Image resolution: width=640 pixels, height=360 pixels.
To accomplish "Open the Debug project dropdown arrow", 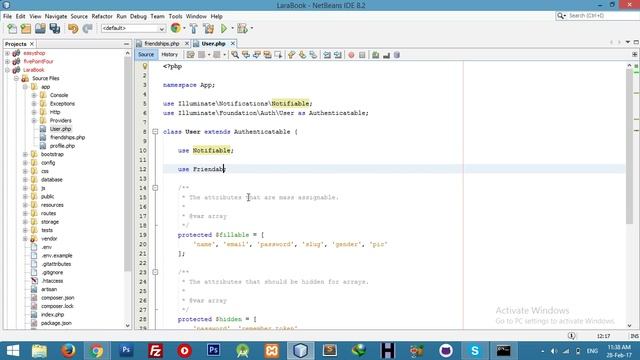I will click(251, 28).
